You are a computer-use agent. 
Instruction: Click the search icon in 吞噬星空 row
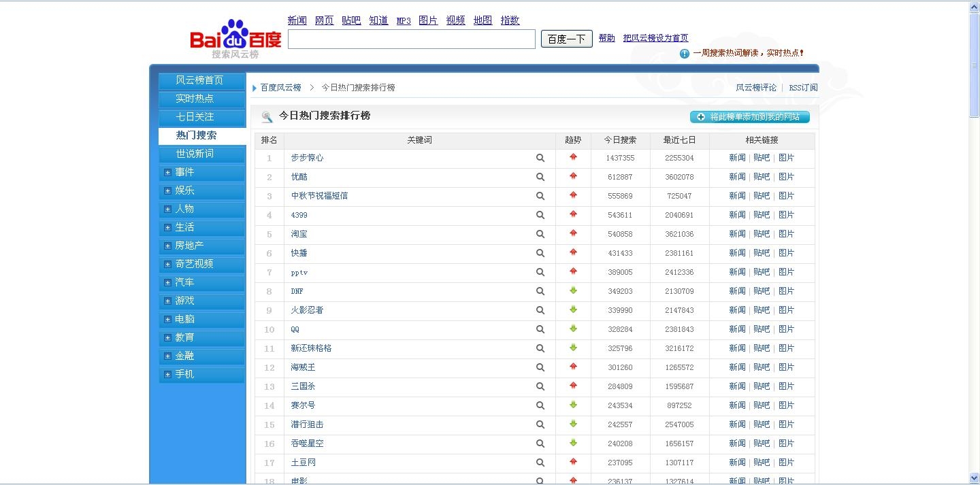[540, 444]
